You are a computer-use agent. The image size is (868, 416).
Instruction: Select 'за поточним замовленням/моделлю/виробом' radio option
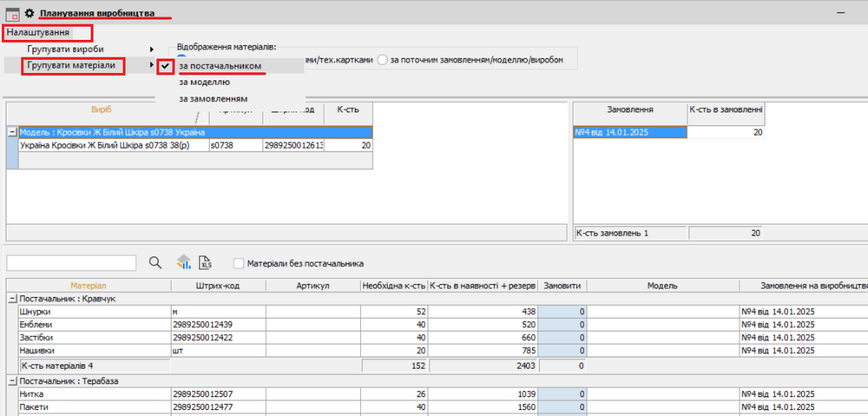click(x=383, y=60)
